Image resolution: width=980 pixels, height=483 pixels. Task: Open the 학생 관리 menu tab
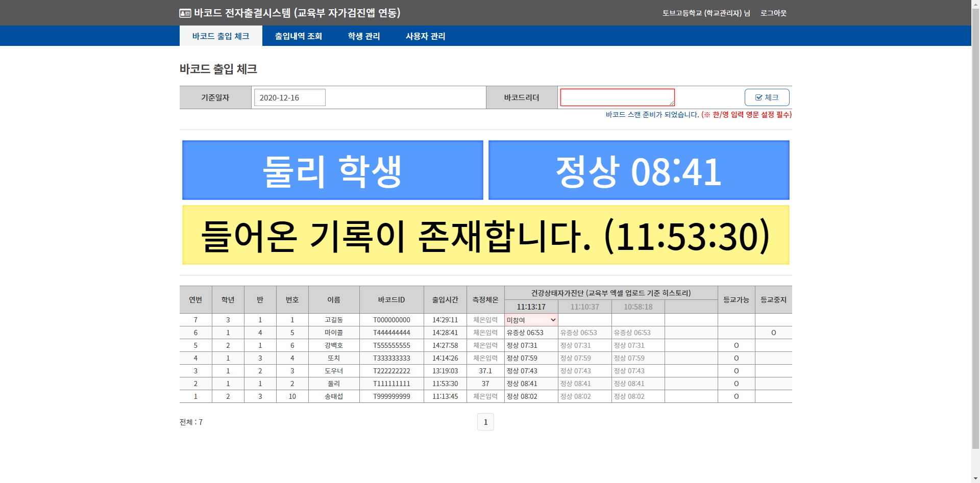363,36
